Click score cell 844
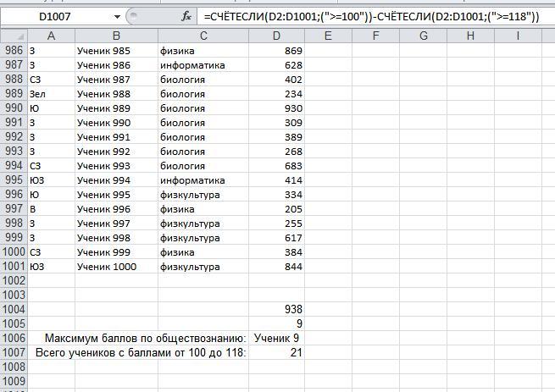This screenshot has height=392, width=555. coord(276,267)
